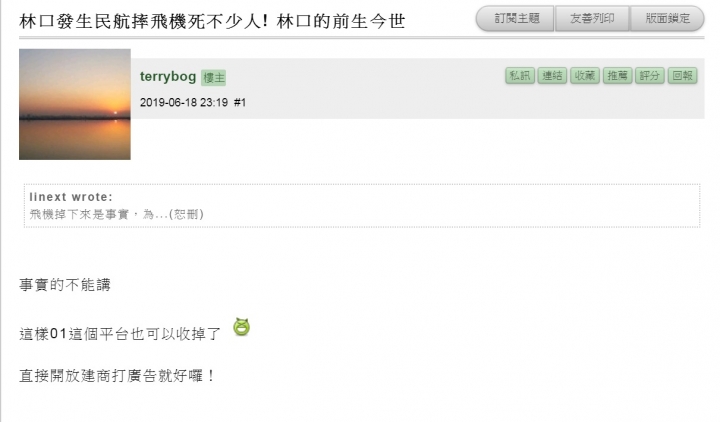Open terrybog's user profile link
Image resolution: width=720 pixels, height=422 pixels.
coord(168,77)
